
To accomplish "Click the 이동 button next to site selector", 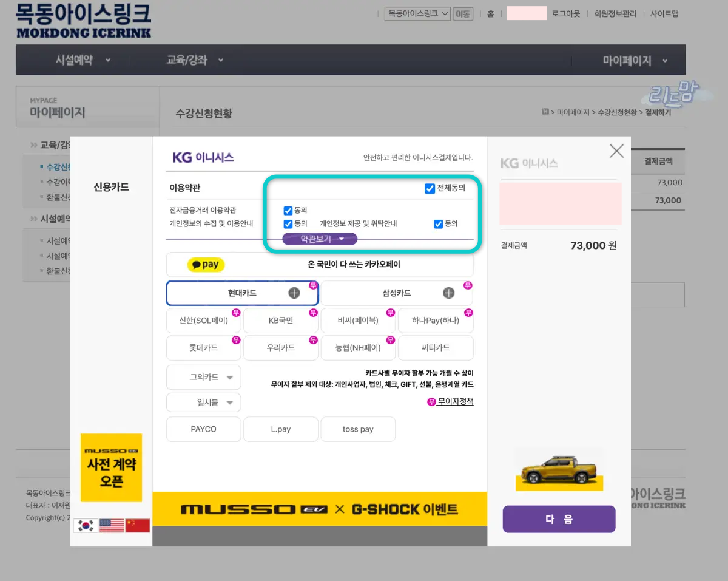I will coord(463,13).
